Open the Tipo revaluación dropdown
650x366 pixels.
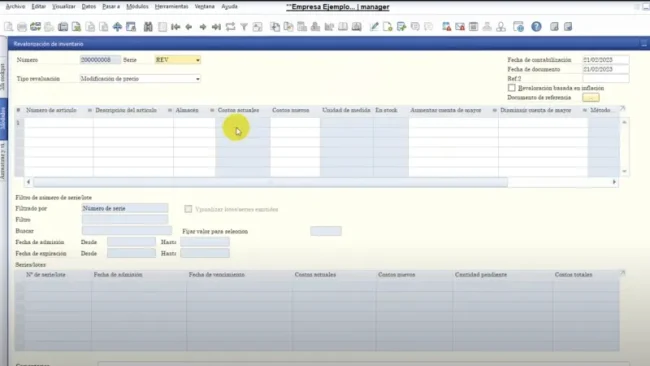(x=198, y=79)
